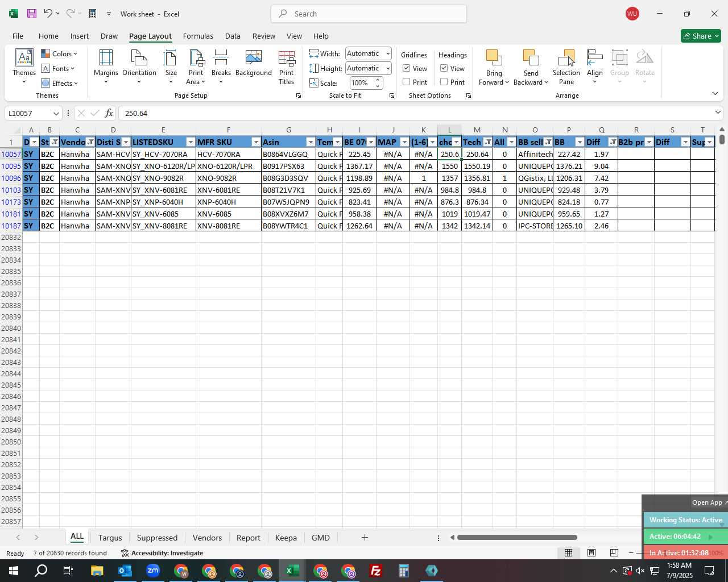Open the page Size menu
Image resolution: width=728 pixels, height=582 pixels.
tap(171, 67)
